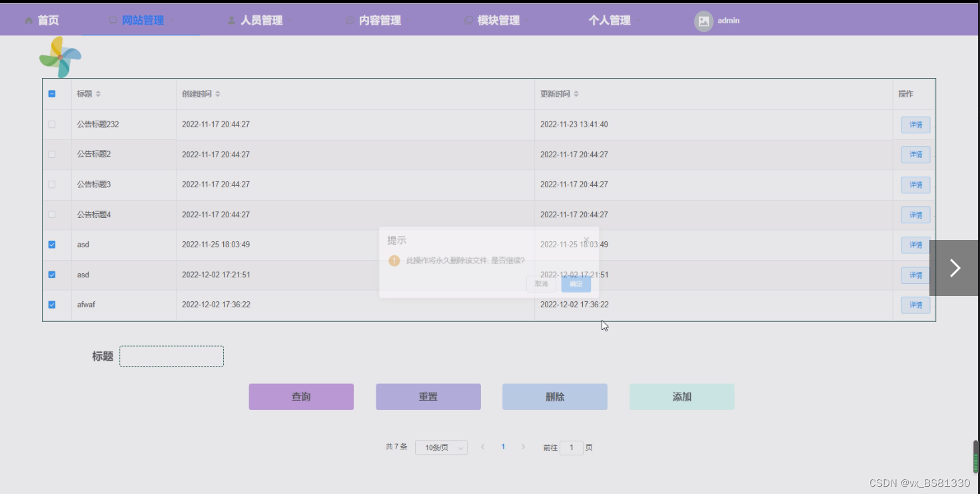Toggle the select-all checkbox in header
The height and width of the screenshot is (494, 980).
click(x=52, y=94)
